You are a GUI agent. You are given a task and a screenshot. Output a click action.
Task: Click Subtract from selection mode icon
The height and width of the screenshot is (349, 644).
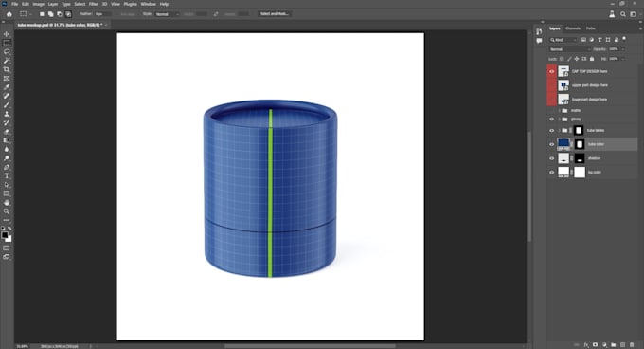60,14
